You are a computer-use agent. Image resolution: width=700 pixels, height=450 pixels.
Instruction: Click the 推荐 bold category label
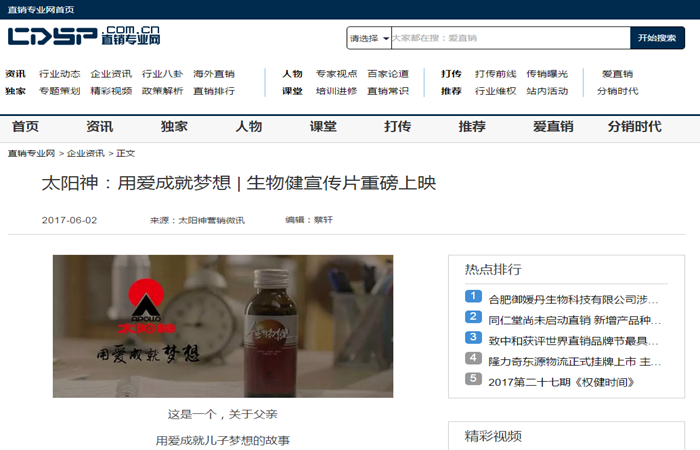coord(451,91)
